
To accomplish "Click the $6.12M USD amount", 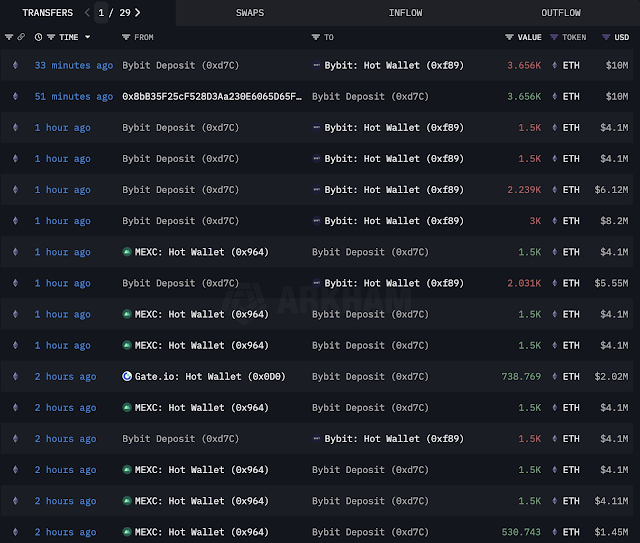I will click(611, 190).
